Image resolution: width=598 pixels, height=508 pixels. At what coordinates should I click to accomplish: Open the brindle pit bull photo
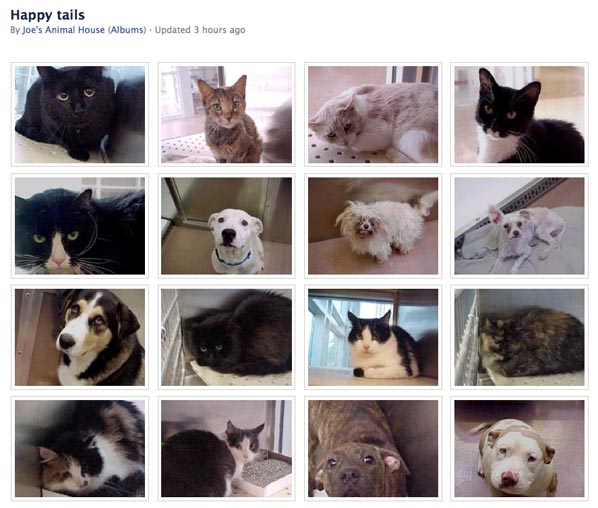pyautogui.click(x=373, y=449)
